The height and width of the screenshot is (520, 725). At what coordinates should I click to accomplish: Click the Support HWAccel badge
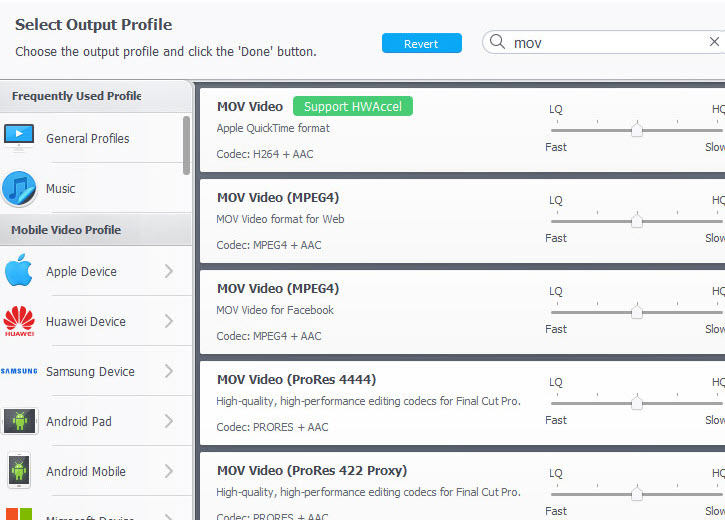352,106
